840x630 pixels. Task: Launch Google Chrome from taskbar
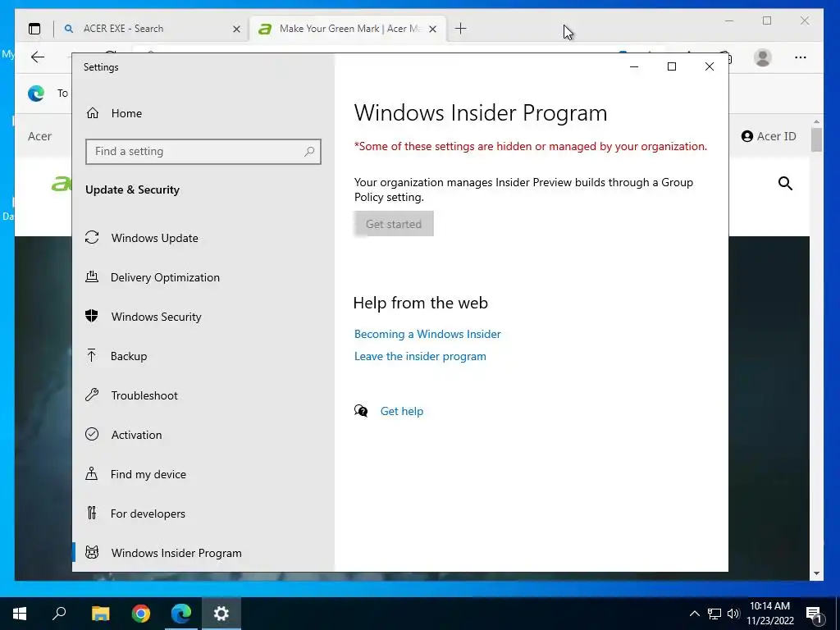141,614
